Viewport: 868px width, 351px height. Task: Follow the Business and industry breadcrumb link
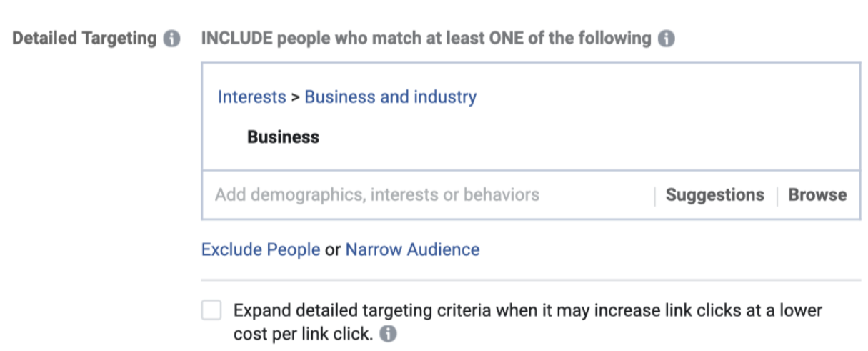(390, 97)
